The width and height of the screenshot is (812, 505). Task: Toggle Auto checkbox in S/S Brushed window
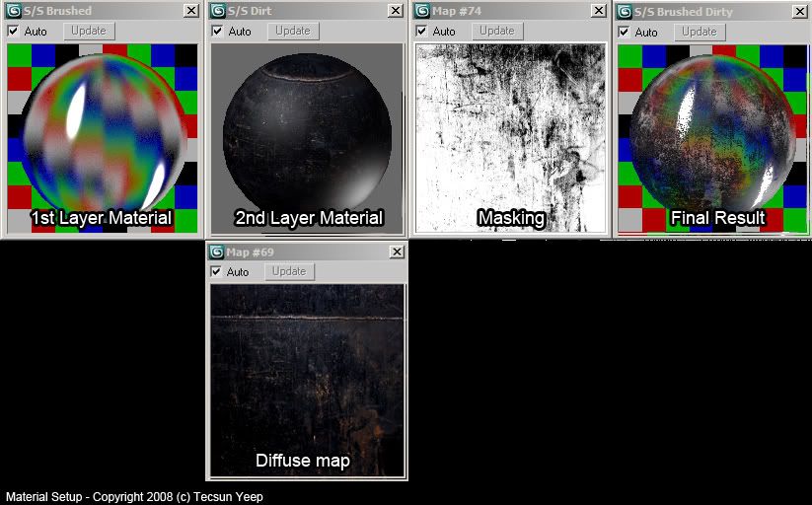coord(13,31)
